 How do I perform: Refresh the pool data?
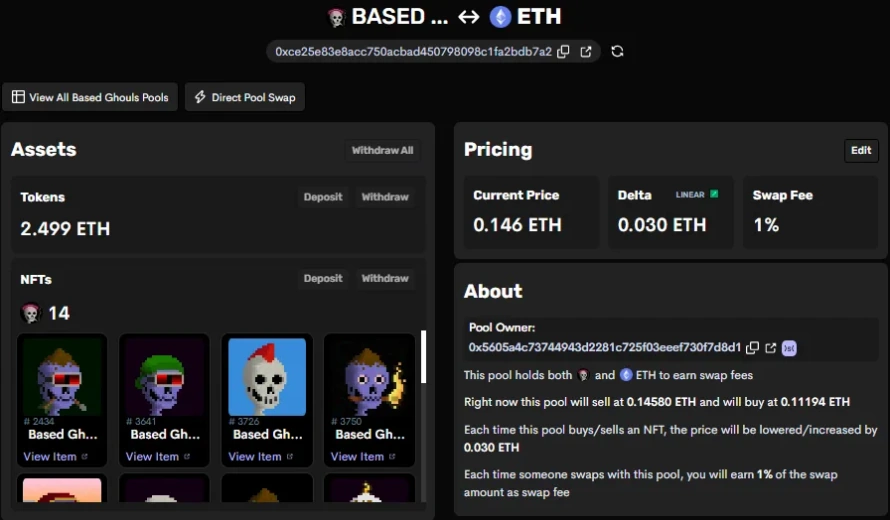(618, 52)
